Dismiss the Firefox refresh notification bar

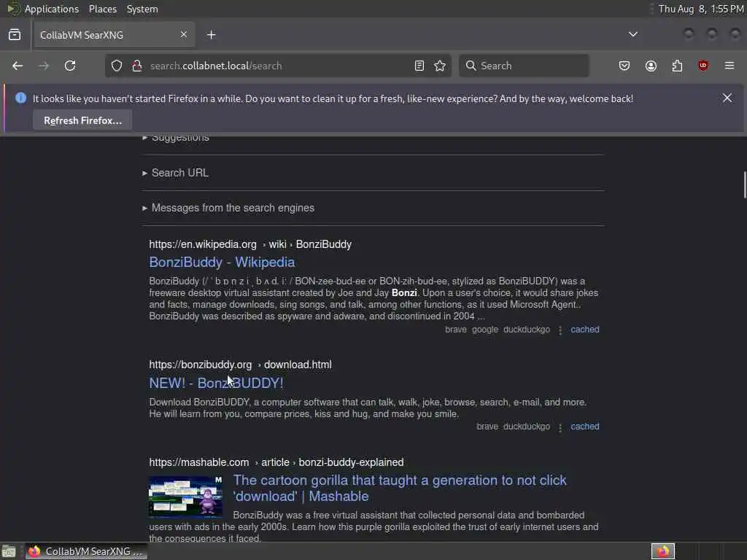(727, 98)
